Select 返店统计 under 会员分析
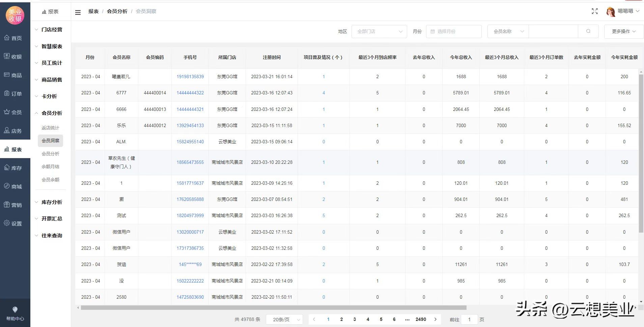644x327 pixels. click(50, 128)
